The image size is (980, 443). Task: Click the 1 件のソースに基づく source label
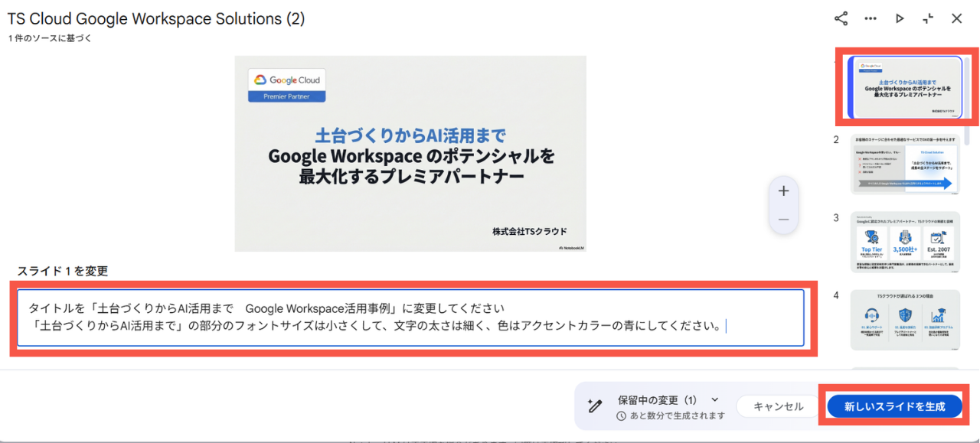click(x=51, y=38)
